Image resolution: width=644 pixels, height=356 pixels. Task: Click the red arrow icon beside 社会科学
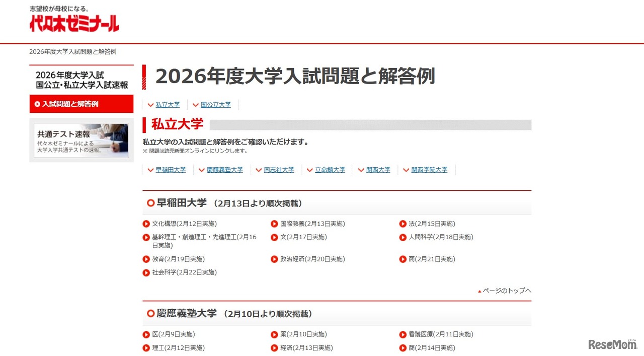146,272
